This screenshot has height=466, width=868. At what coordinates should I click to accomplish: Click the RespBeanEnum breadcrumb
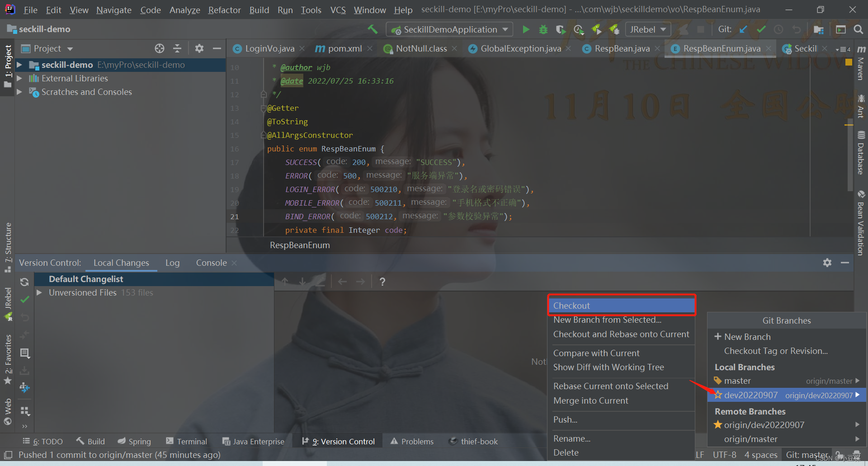point(300,245)
